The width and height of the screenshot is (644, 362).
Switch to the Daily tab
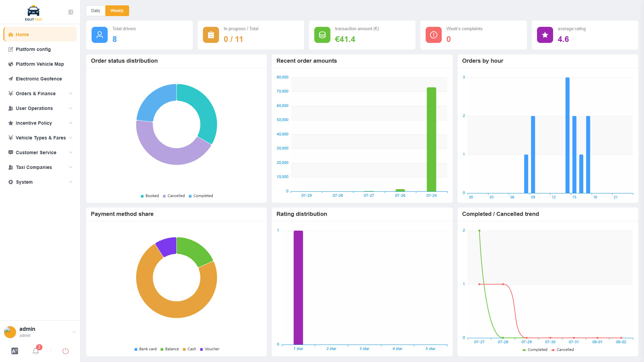coord(96,11)
